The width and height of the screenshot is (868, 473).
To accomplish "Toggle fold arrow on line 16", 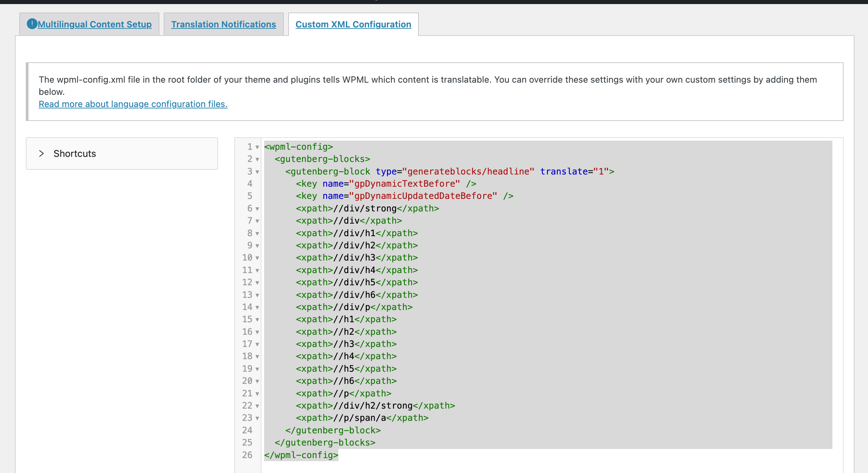I will point(257,332).
